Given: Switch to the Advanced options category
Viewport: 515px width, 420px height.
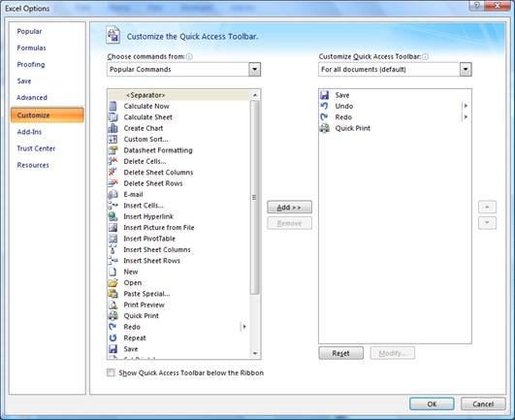Looking at the screenshot, I should (x=32, y=98).
